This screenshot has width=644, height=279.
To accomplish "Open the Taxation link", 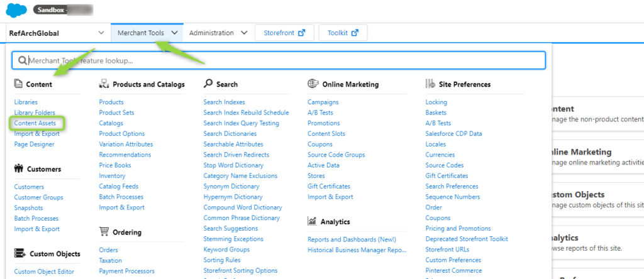I will [111, 261].
